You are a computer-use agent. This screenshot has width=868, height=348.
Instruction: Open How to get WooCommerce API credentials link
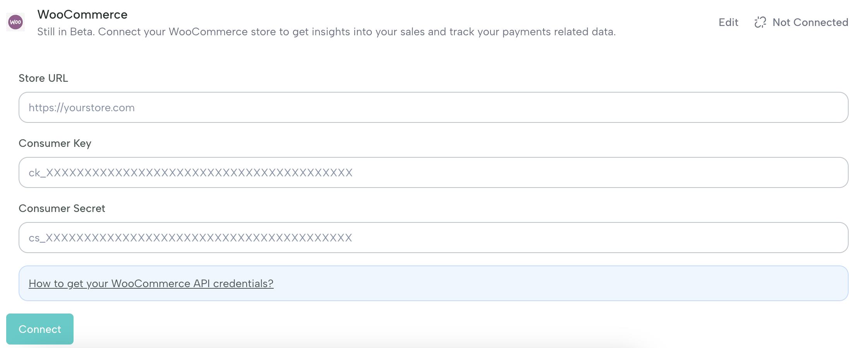tap(151, 283)
